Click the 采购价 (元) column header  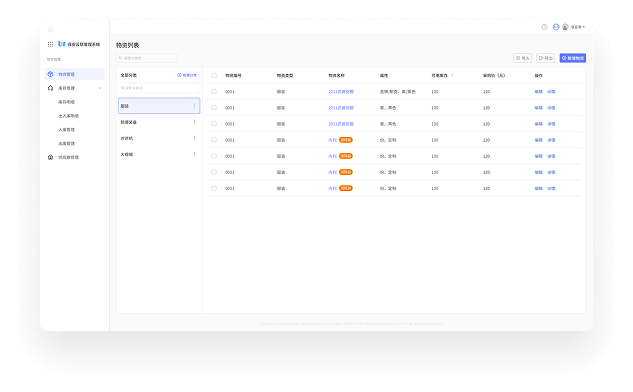click(494, 75)
